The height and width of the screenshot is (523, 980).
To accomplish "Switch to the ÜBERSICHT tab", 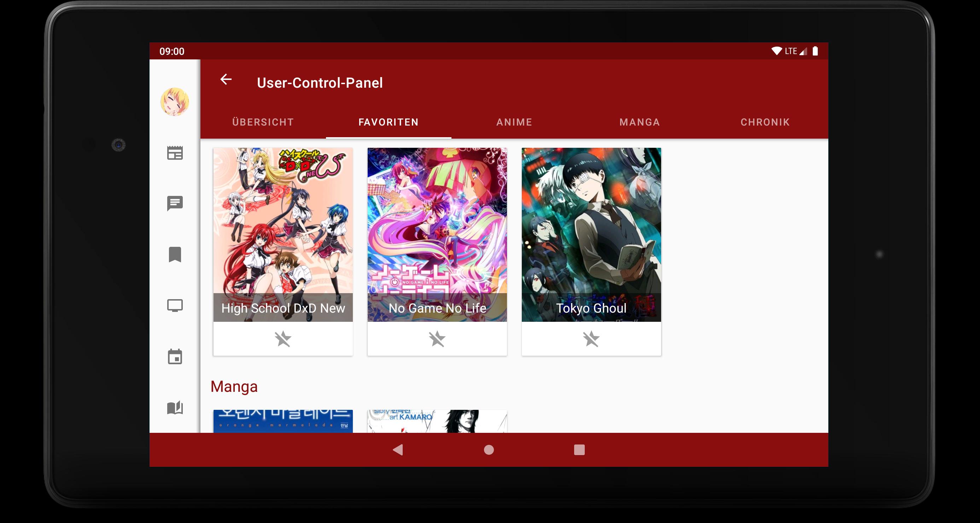I will [x=263, y=122].
